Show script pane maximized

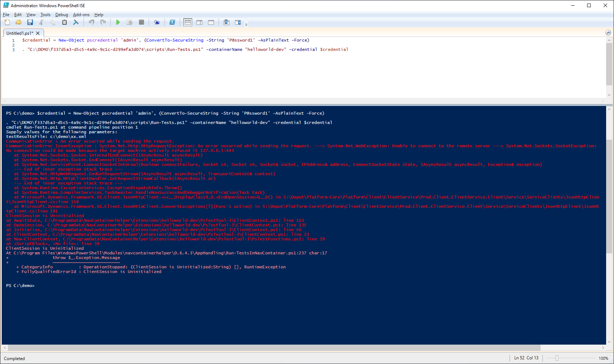[211, 22]
